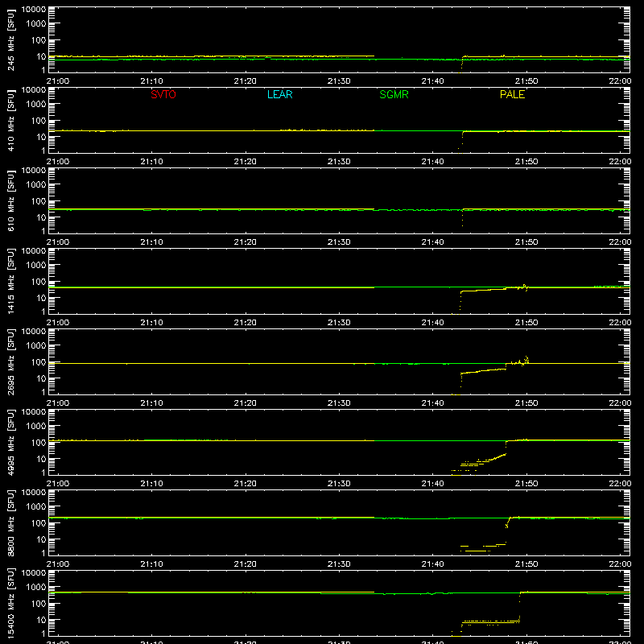Viewport: 644px width, 644px height.
Task: Click 21:30 label under the 4995 MHz plot
Action: [x=339, y=484]
